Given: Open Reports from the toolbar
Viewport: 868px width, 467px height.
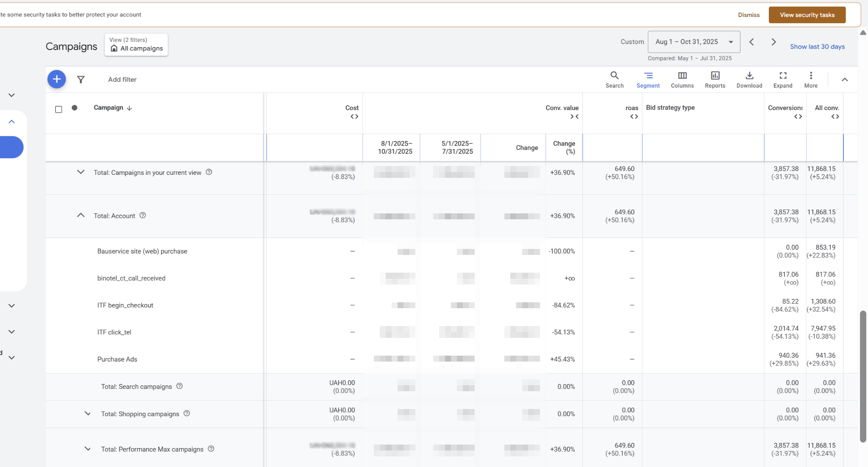Looking at the screenshot, I should pyautogui.click(x=715, y=80).
